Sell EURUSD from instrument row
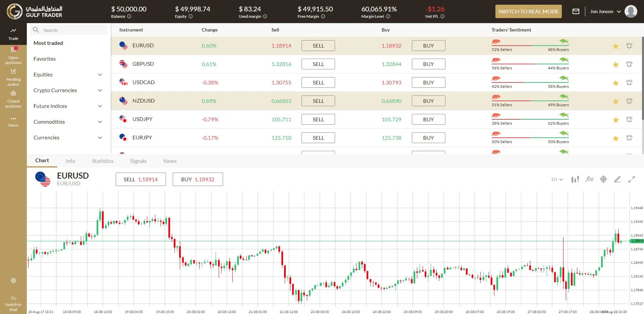644x314 pixels. [x=318, y=46]
